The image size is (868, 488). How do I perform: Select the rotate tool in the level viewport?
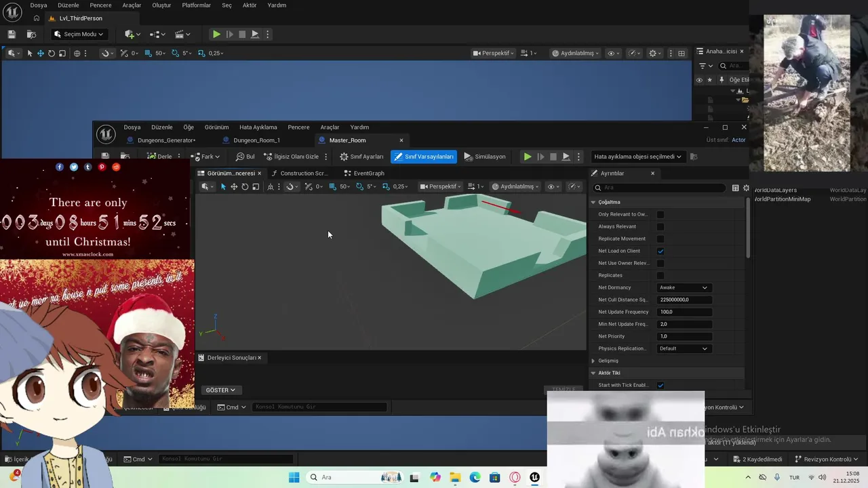[x=52, y=53]
